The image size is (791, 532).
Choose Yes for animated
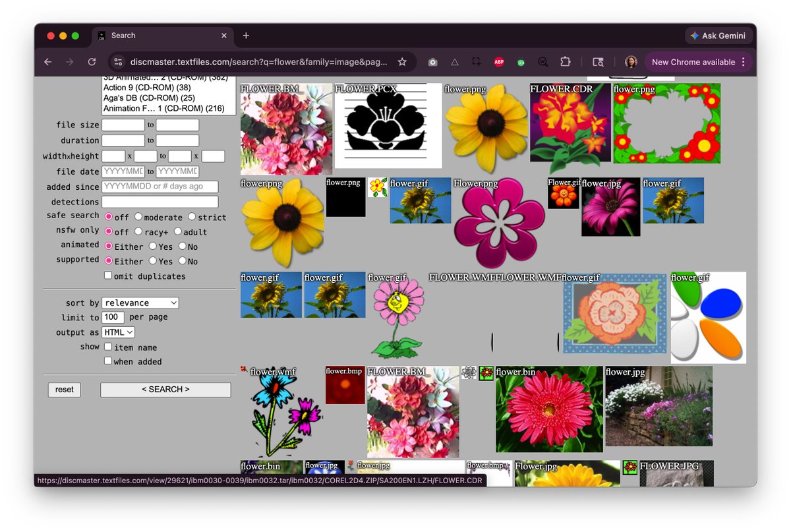pos(152,246)
